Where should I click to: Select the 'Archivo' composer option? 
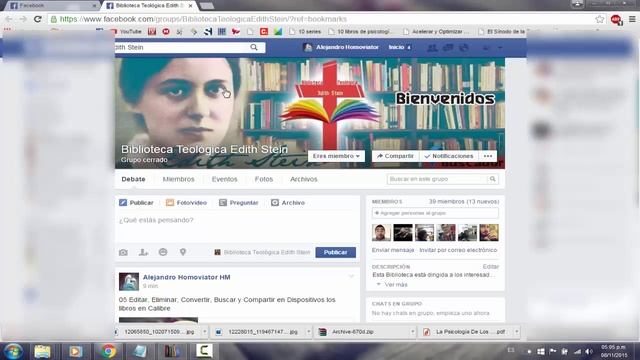[x=288, y=203]
